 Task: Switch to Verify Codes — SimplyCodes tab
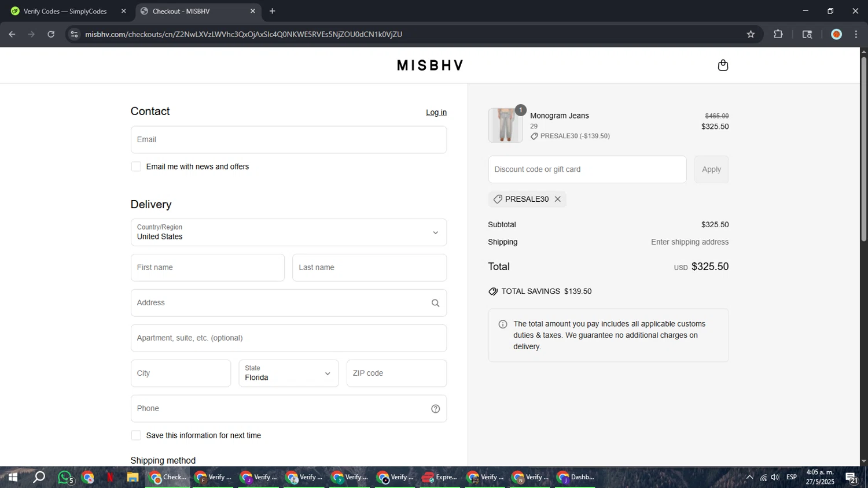pos(67,11)
